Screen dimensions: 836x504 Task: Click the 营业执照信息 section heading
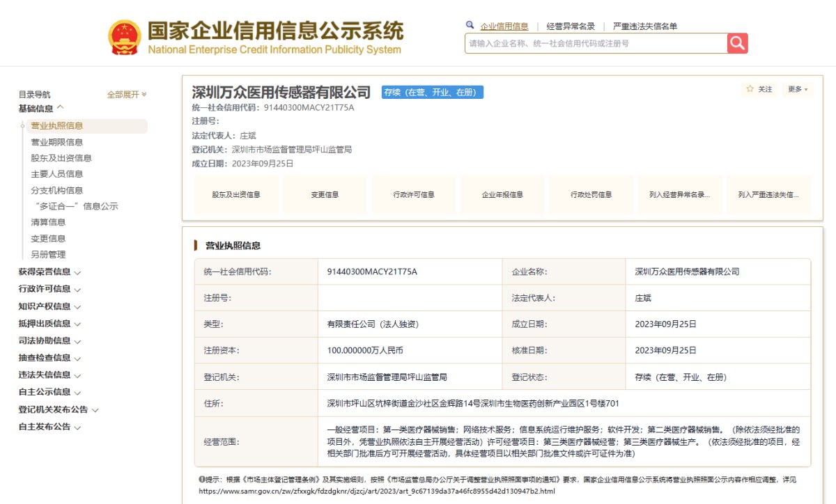tap(233, 246)
